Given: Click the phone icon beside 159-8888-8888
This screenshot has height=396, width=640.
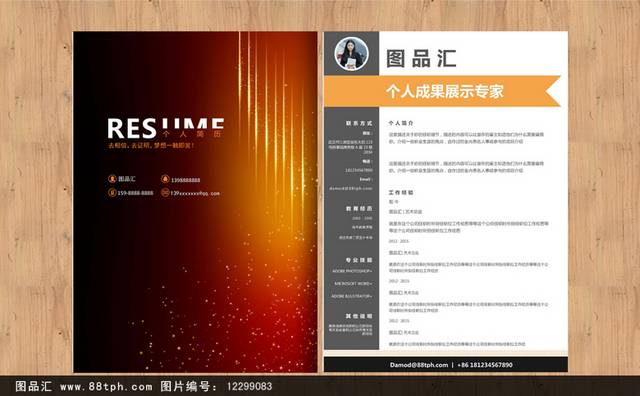Looking at the screenshot, I should [x=112, y=192].
